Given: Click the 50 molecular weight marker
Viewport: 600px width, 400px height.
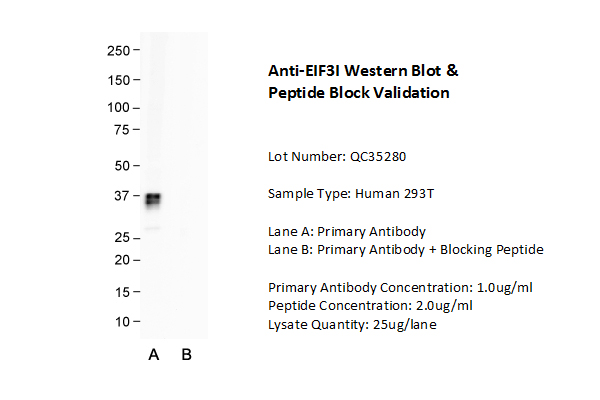Looking at the screenshot, I should coord(122,166).
